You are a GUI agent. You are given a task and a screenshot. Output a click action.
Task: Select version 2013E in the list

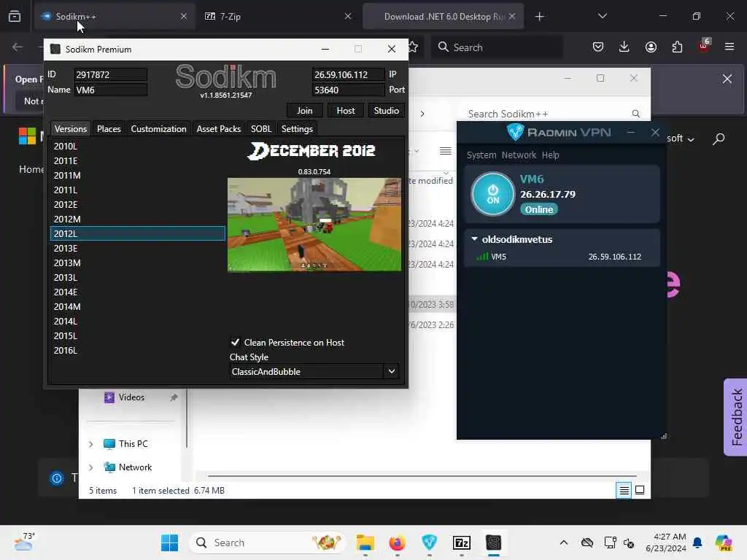pos(137,249)
